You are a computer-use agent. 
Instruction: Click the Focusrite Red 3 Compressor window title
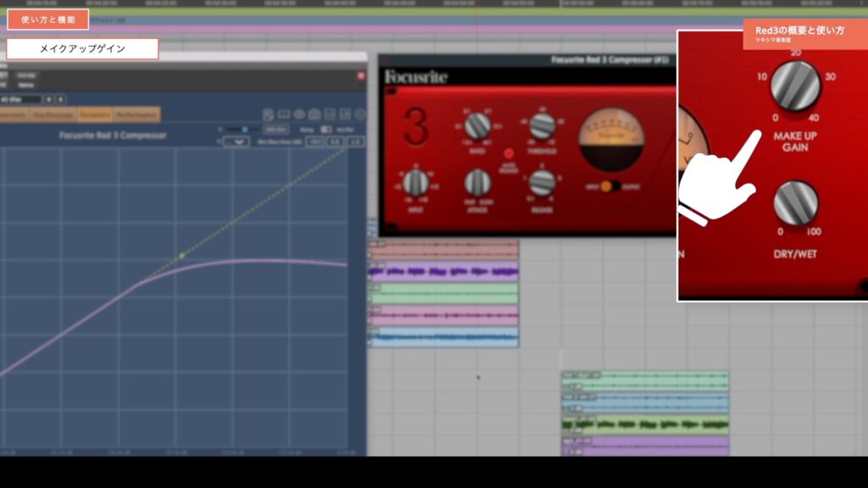pos(609,60)
